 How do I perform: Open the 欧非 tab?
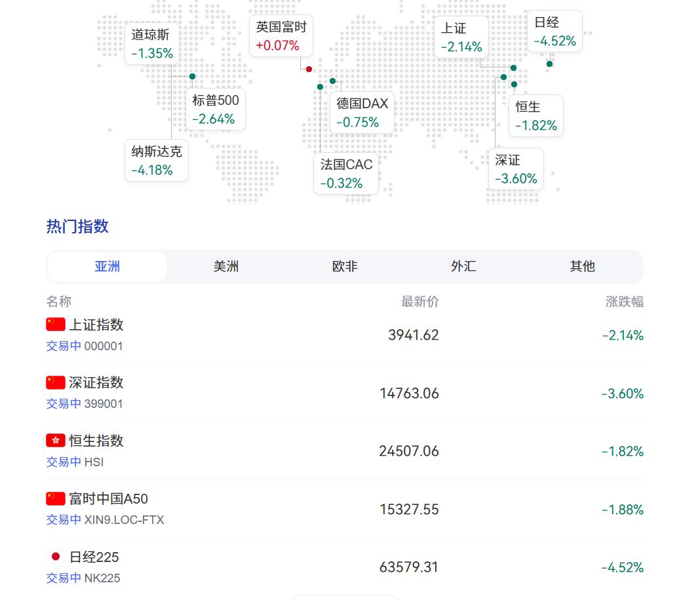(345, 267)
